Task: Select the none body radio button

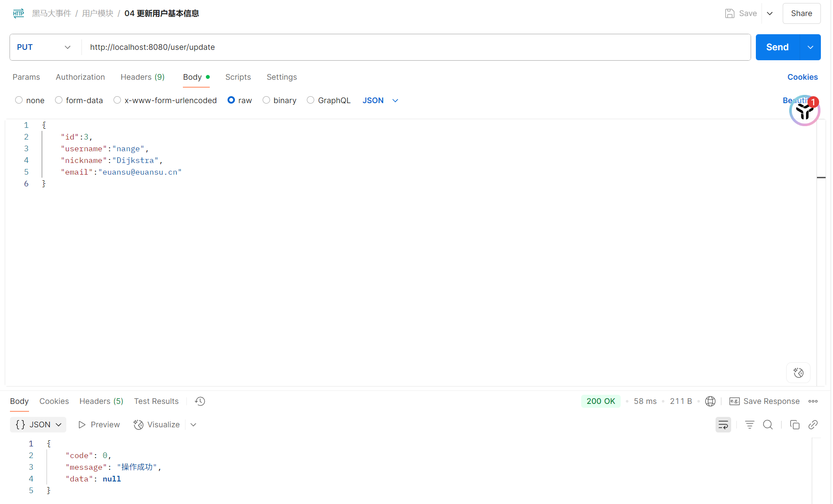Action: 19,100
